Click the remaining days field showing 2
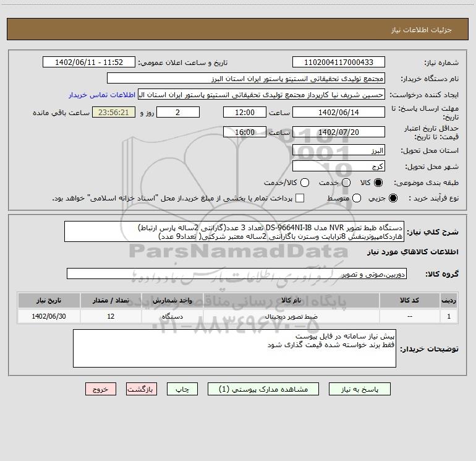This screenshot has height=461, width=476. 178,112
